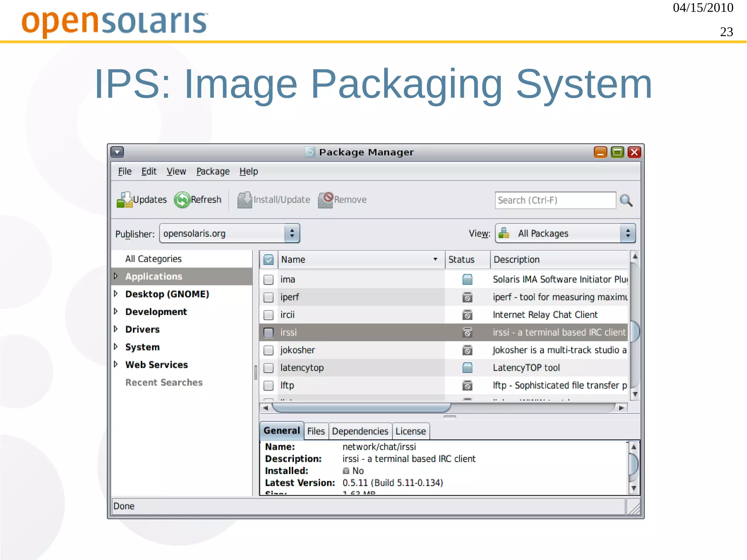Viewport: 747px width, 560px height.
Task: Click the status icon for irssi
Action: tap(467, 332)
